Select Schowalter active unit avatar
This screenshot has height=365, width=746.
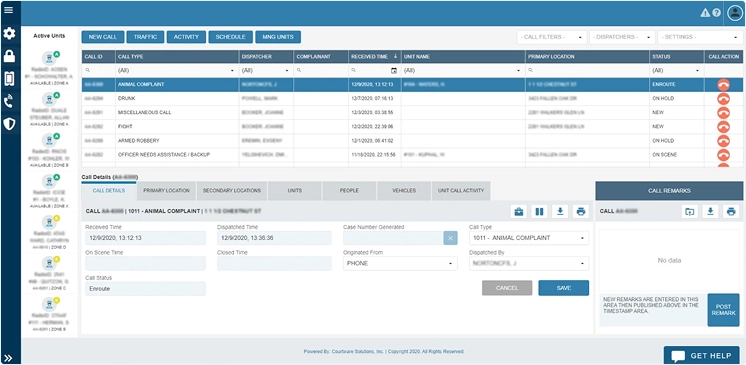(49, 58)
